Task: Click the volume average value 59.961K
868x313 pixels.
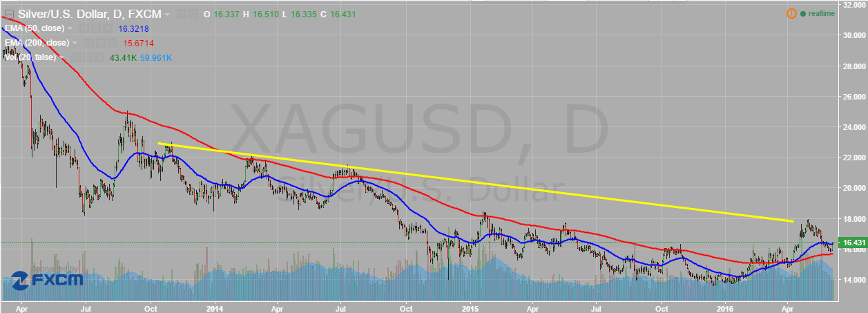Action: (x=156, y=58)
